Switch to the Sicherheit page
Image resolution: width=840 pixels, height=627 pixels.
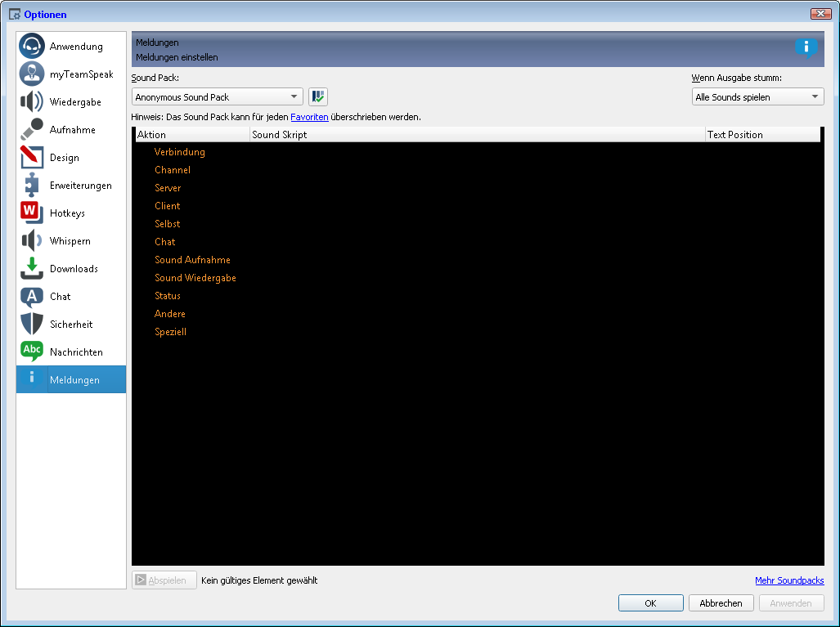click(x=71, y=325)
